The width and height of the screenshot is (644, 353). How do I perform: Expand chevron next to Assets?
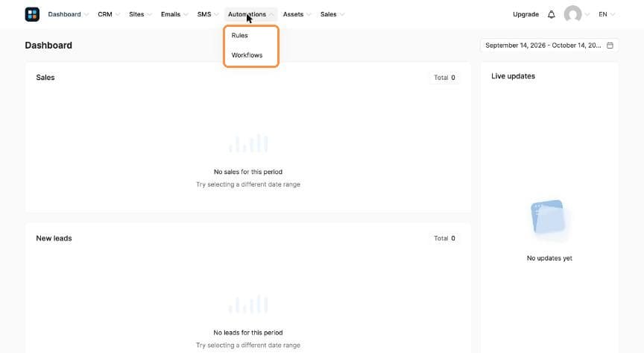309,14
